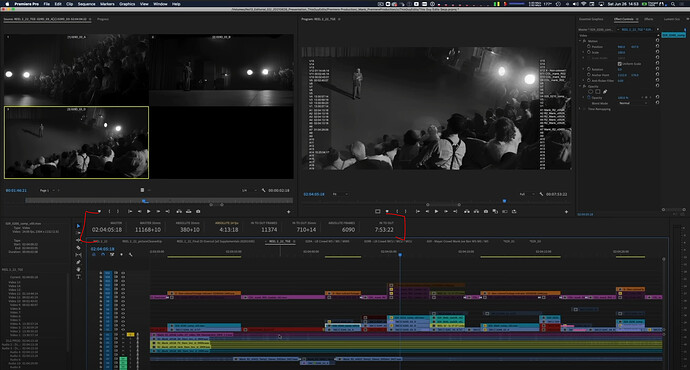This screenshot has height=370, width=690.
Task: Expand Scale property twirl
Action: point(584,52)
